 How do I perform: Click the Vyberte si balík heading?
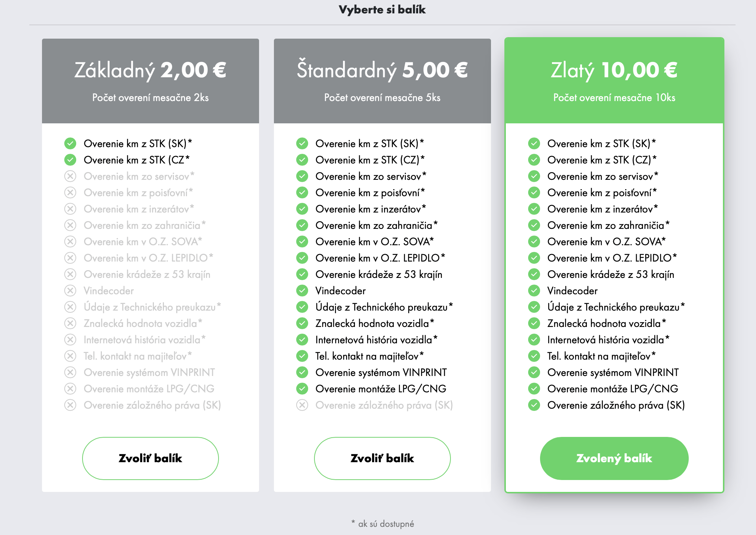pos(382,10)
